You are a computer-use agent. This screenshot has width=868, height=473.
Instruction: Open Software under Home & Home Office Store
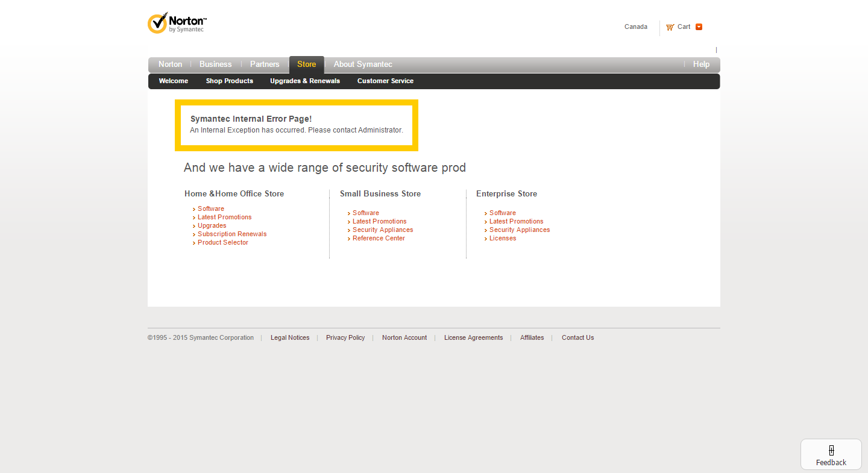pos(211,208)
